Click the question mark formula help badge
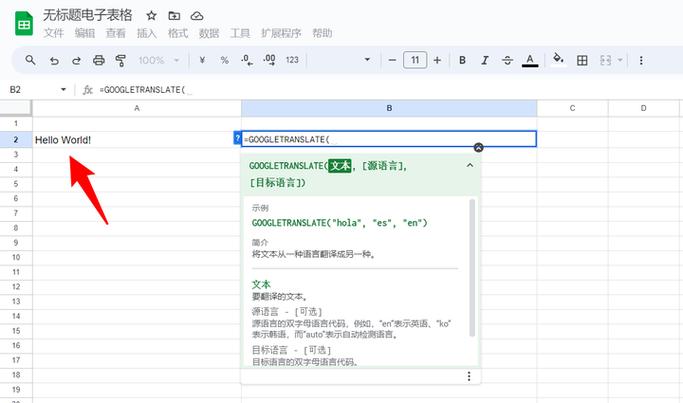683x403 pixels. click(237, 139)
